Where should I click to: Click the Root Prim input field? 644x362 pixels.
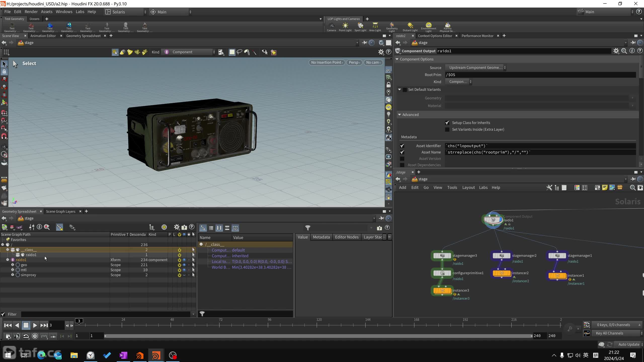pos(540,75)
